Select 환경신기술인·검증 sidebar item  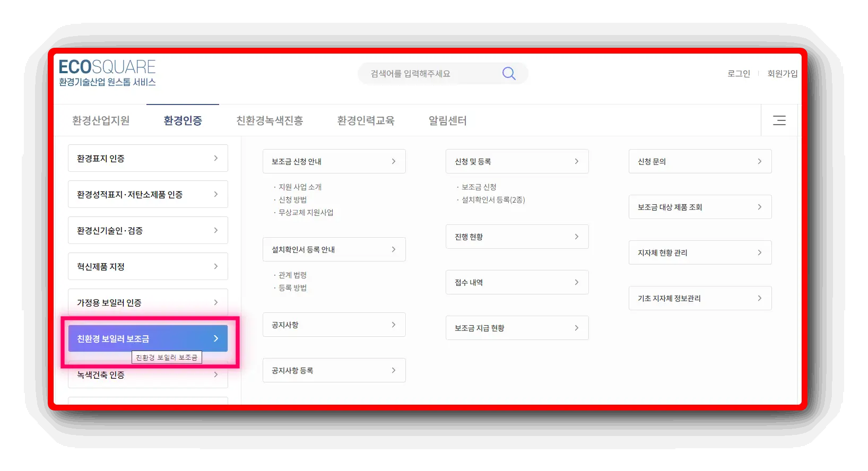pos(148,230)
